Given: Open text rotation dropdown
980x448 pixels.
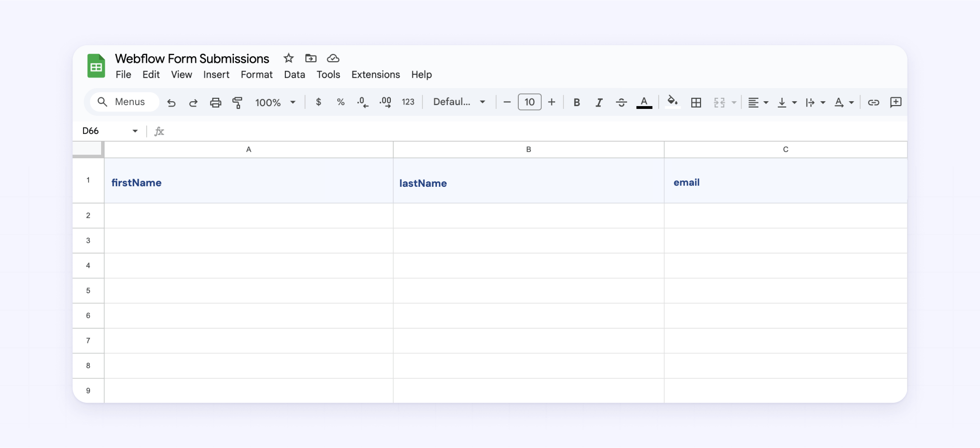Looking at the screenshot, I should click(844, 102).
